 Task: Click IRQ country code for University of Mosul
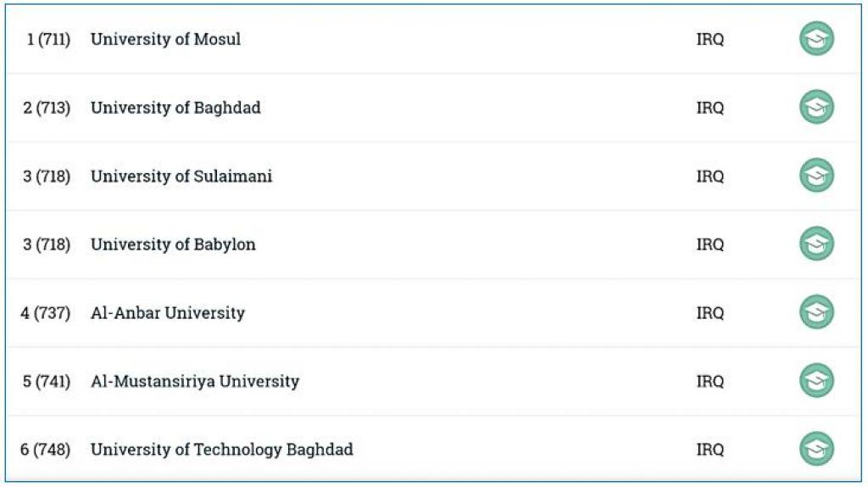[709, 39]
